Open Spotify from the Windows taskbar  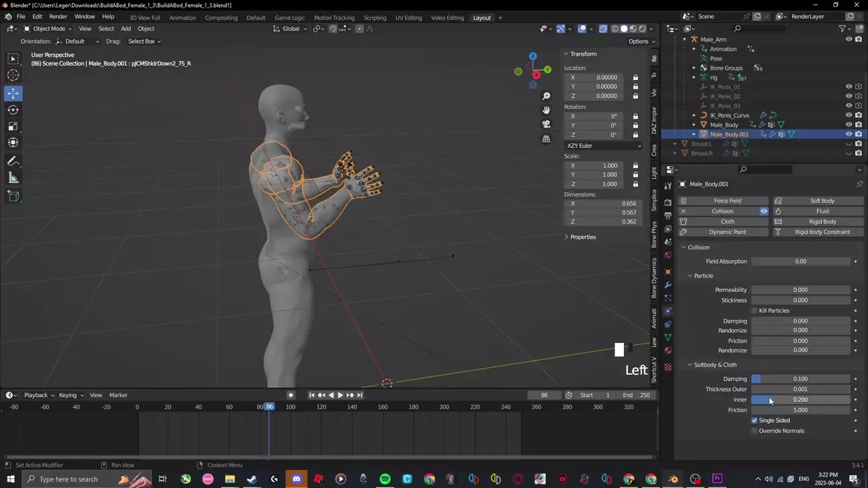[385, 479]
